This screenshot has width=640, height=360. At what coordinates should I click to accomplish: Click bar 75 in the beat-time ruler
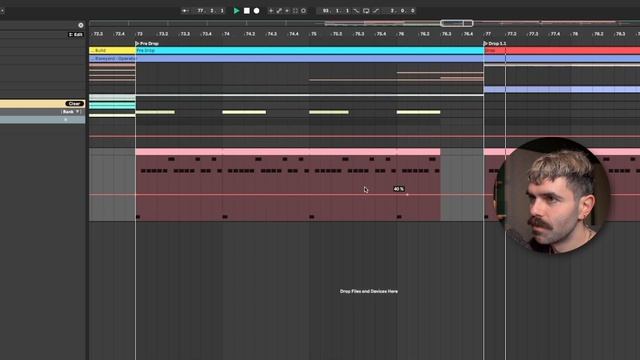(313, 34)
